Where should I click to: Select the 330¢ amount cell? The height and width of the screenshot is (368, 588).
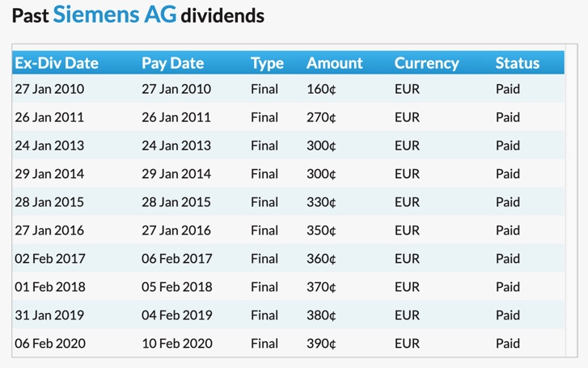321,202
